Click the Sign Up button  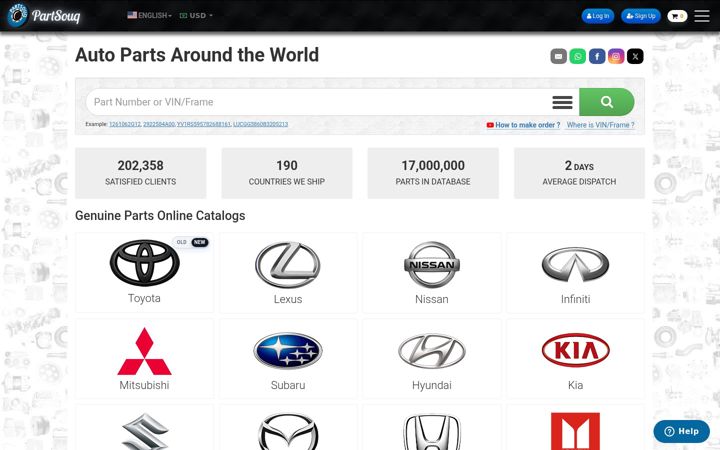[641, 16]
